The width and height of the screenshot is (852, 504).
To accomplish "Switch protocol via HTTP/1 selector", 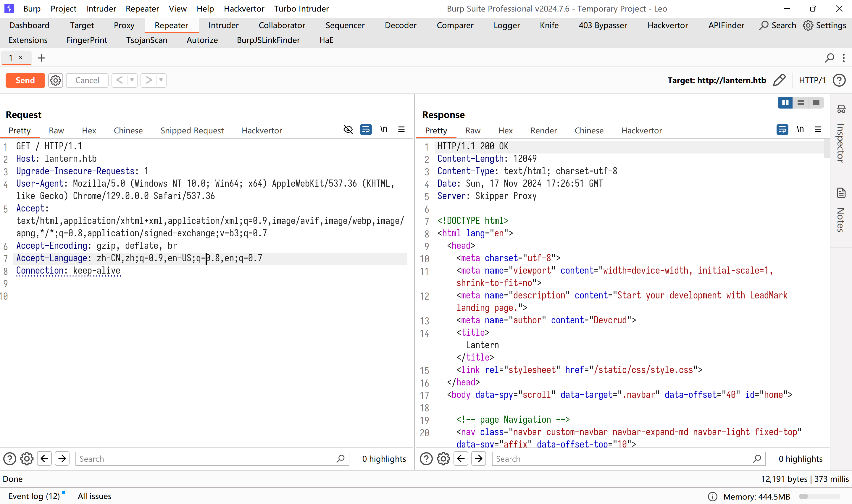I will 812,80.
